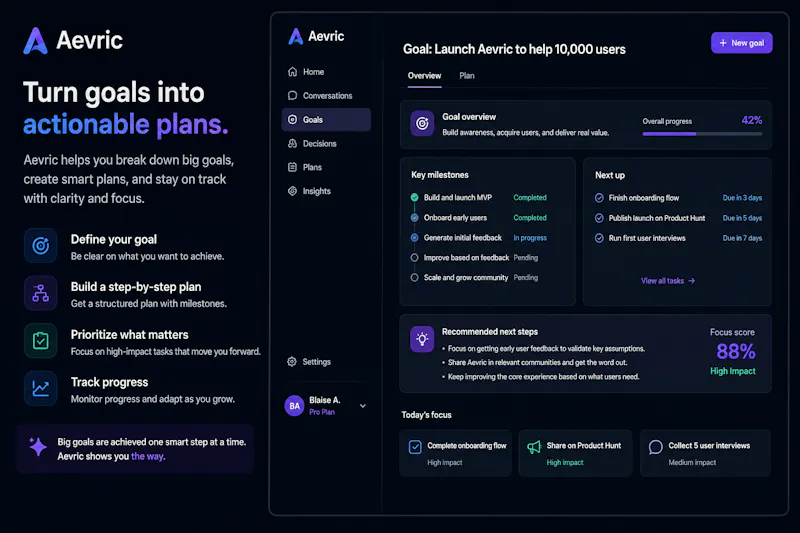Open the Decisions icon in sidebar

click(292, 143)
